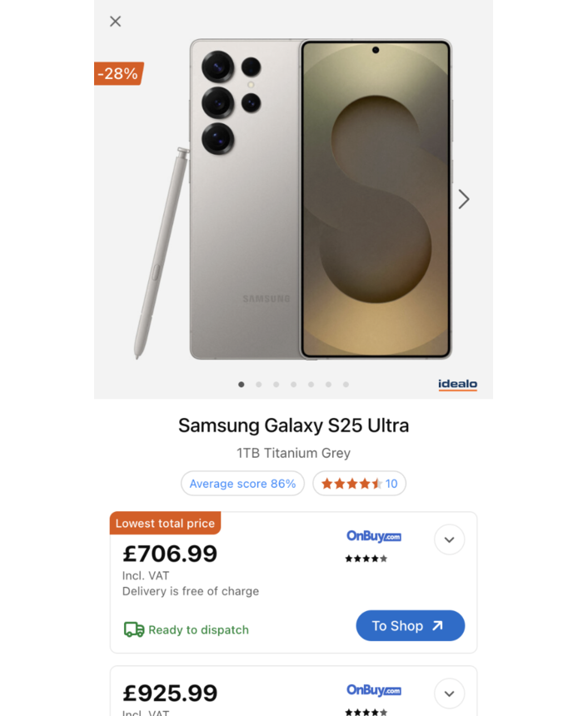Click the £706.99 price
The width and height of the screenshot is (588, 716).
(x=170, y=554)
